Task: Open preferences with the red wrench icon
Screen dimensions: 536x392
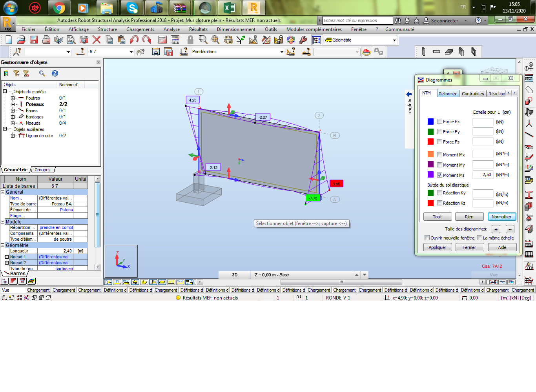Action: pos(303,40)
